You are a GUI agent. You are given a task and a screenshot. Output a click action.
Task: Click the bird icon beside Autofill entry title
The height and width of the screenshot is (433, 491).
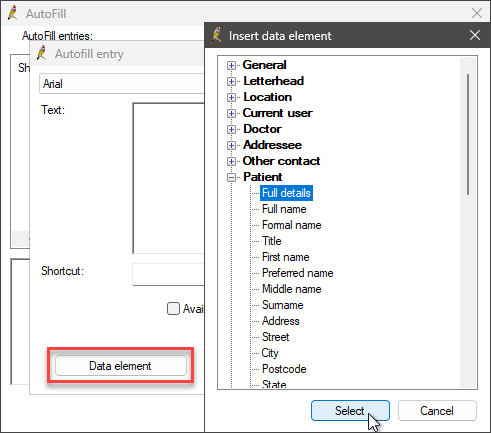tap(41, 53)
